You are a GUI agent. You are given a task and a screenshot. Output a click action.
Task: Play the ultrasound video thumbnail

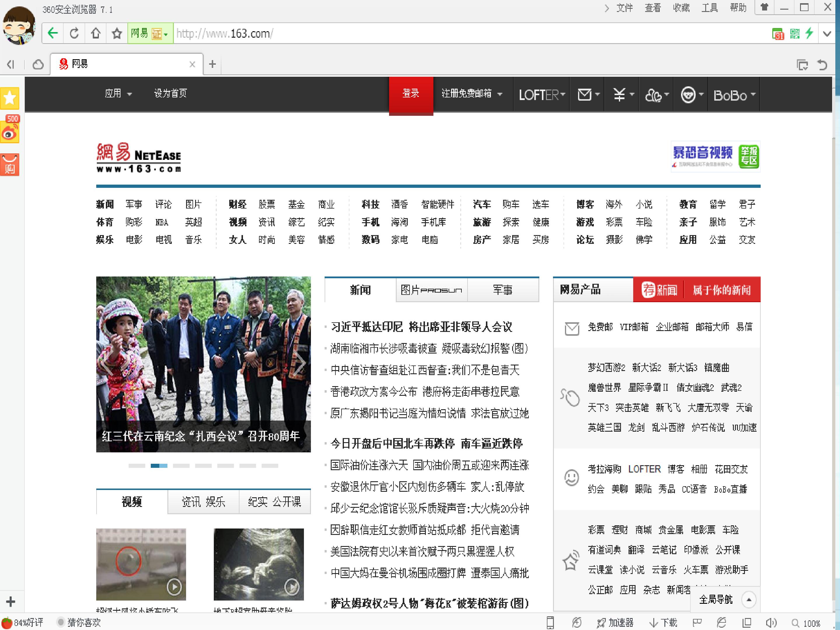[259, 564]
